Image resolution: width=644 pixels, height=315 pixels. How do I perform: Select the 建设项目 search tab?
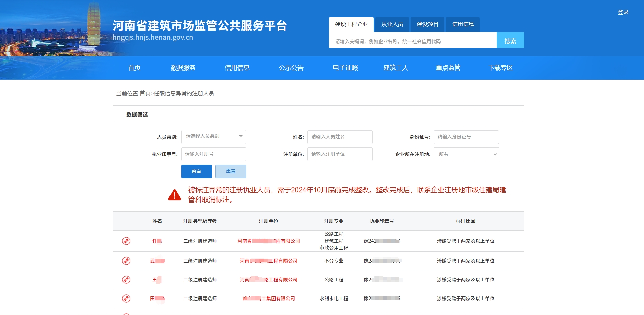pos(427,24)
